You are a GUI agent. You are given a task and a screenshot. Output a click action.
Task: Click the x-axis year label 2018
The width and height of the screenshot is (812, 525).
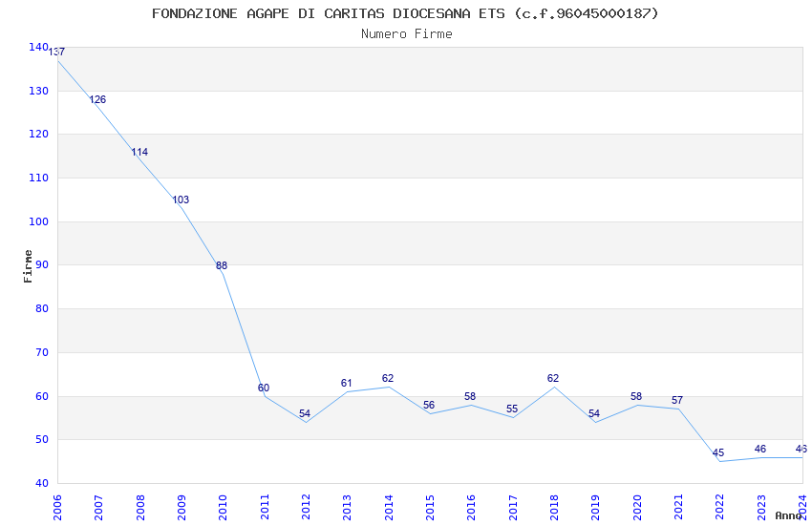pos(554,508)
